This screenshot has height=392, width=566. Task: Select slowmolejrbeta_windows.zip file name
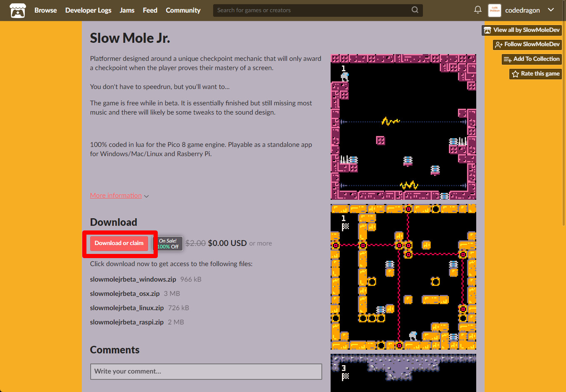coord(133,280)
